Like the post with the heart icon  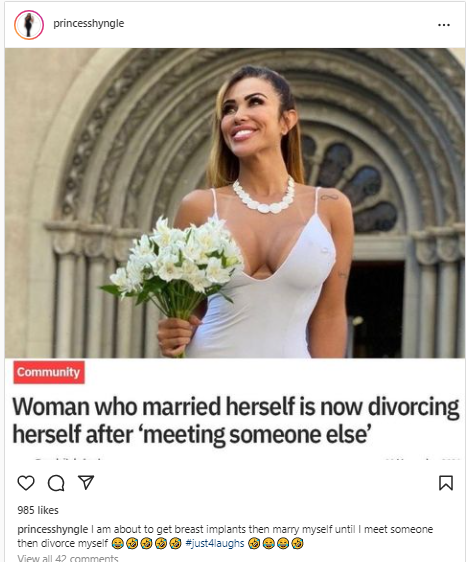pyautogui.click(x=26, y=483)
